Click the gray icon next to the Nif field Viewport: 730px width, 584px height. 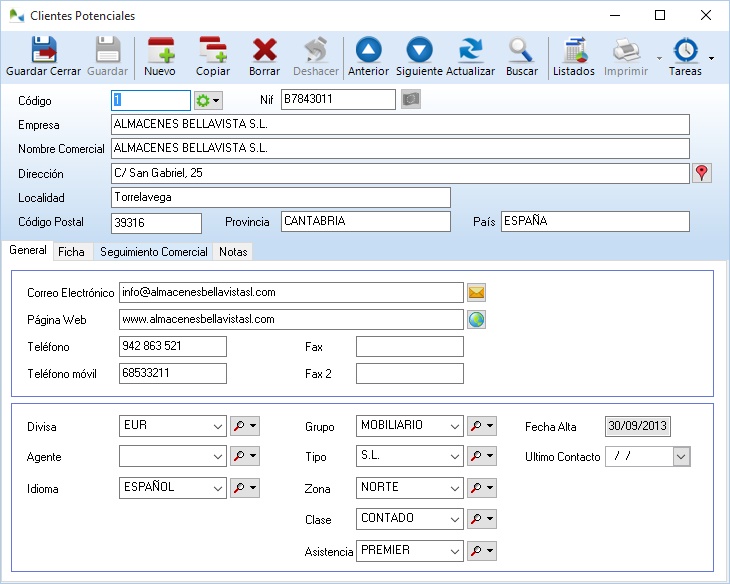tap(411, 99)
